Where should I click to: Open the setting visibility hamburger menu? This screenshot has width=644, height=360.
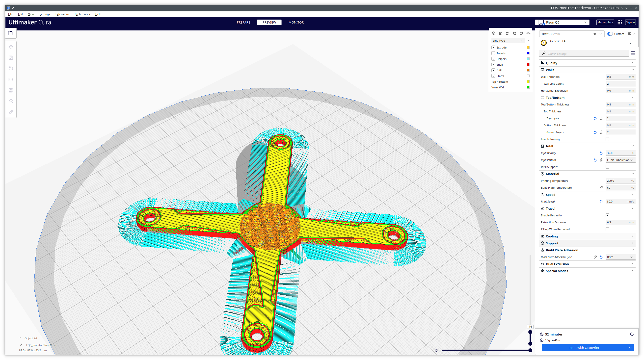pyautogui.click(x=633, y=53)
